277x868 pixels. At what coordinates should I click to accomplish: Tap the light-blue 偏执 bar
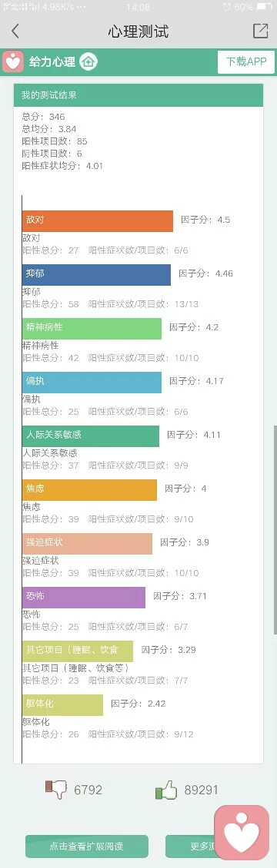point(92,382)
